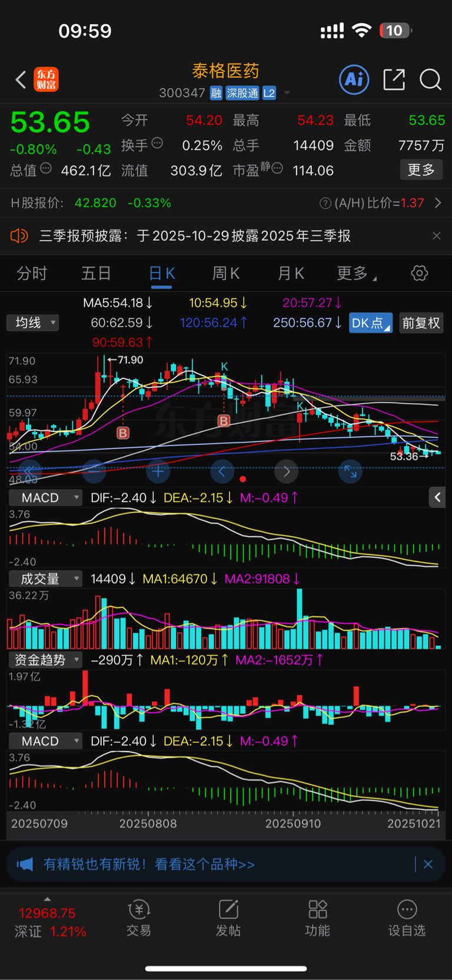Open the 东方财富 logo icon
This screenshot has height=980, width=452.
pyautogui.click(x=46, y=79)
